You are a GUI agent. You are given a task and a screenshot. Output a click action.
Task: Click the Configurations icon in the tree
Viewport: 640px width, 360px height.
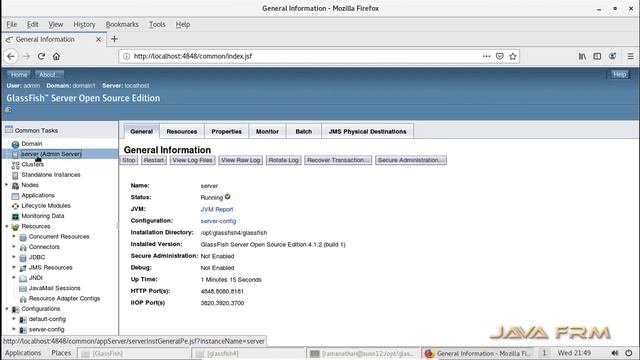[16, 309]
